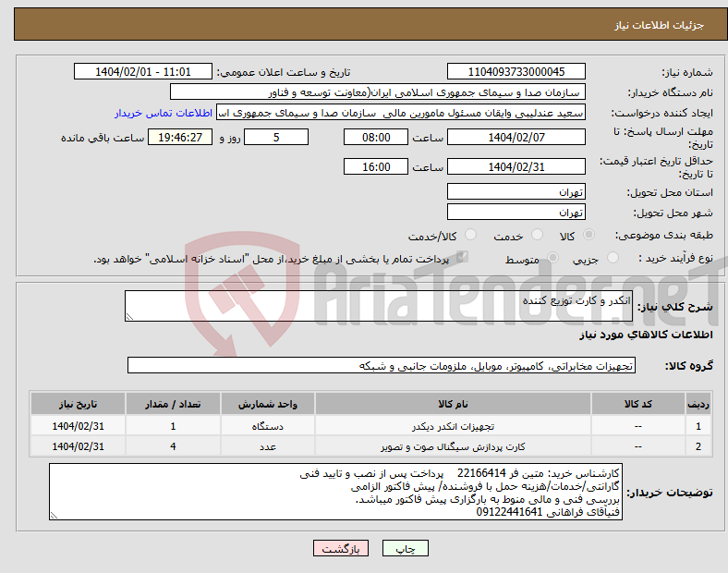Click the need date of row 2
The height and width of the screenshot is (573, 728).
coord(78,446)
